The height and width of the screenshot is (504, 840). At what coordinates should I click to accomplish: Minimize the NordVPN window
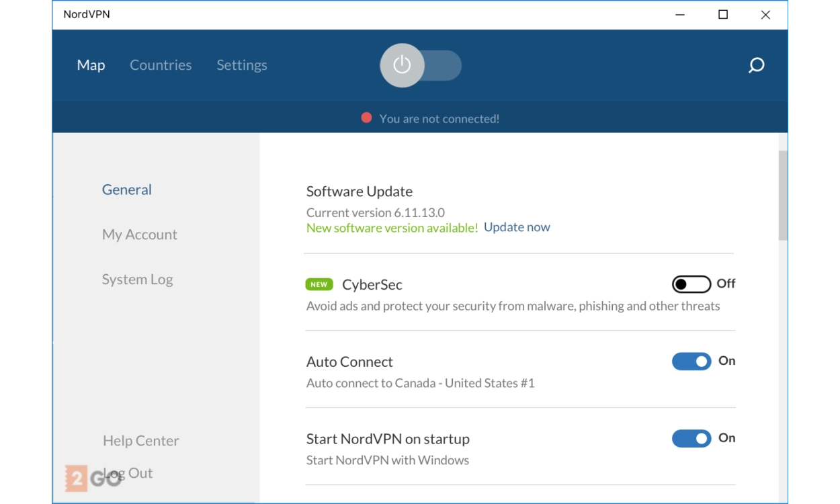click(680, 15)
